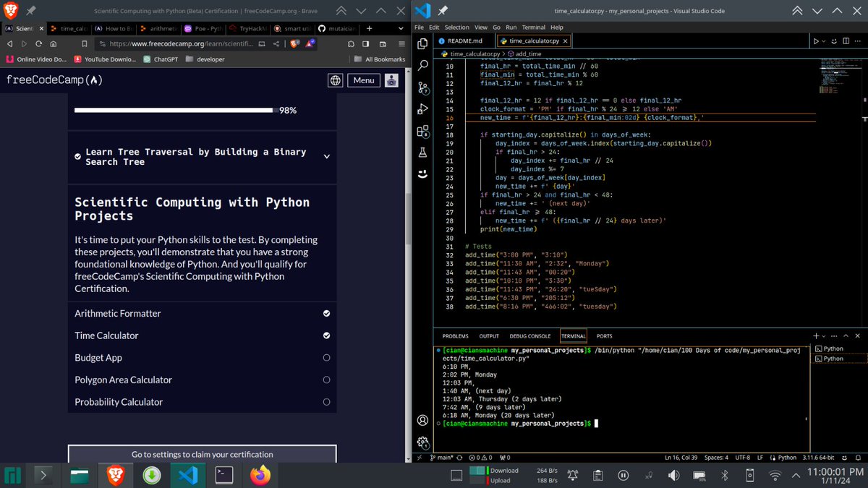Switch to PORTS panel tab
The width and height of the screenshot is (868, 488).
(605, 336)
